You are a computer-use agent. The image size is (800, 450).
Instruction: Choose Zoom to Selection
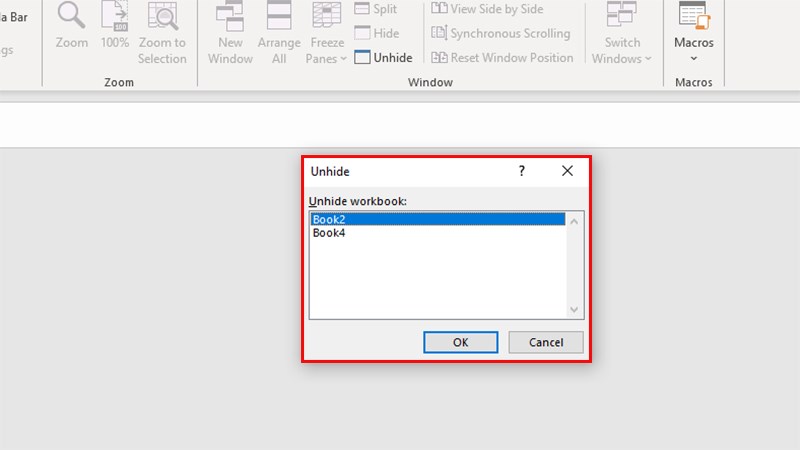(162, 33)
